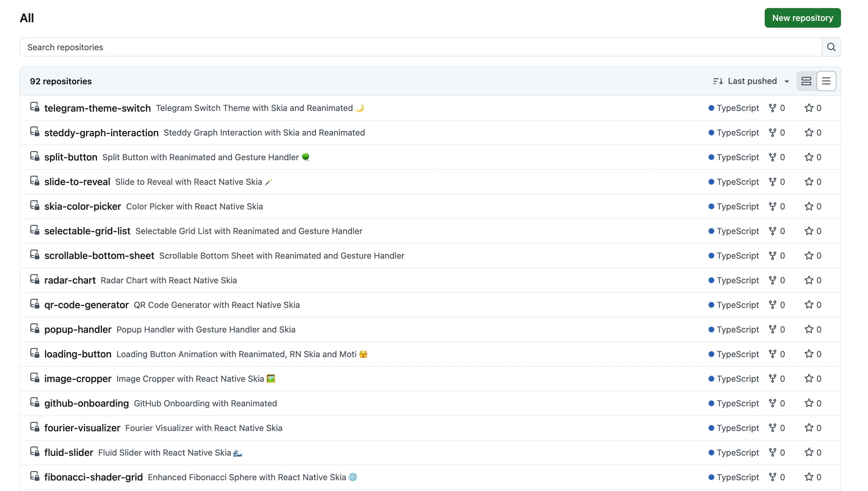
Task: Open the slide-to-reveal repository
Action: click(x=77, y=182)
